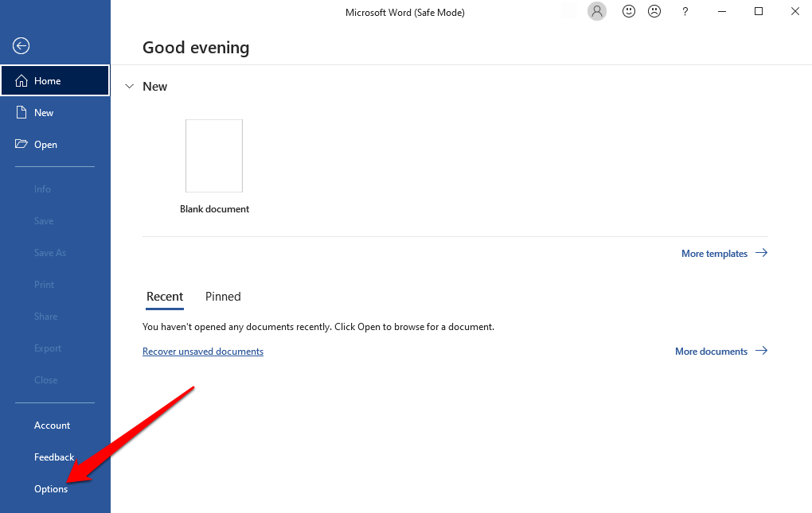Create a Blank document from its thumbnail

point(214,157)
